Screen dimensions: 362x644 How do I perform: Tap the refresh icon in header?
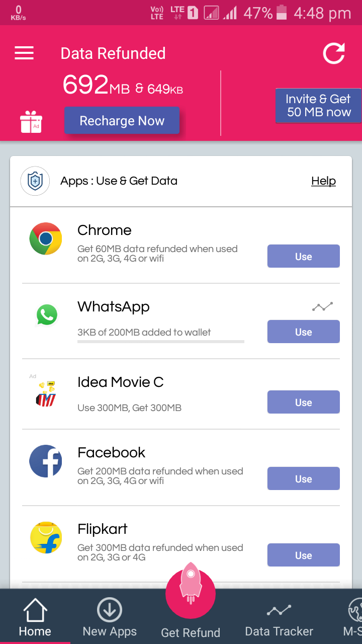[334, 53]
